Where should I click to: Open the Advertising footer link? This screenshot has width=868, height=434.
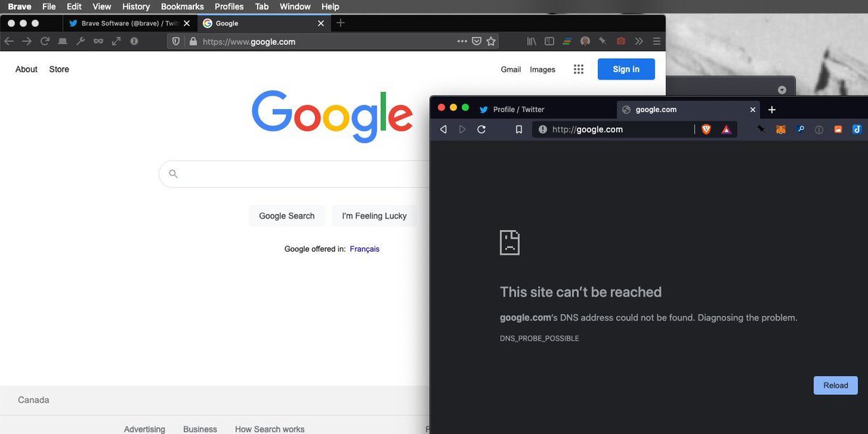pos(145,429)
